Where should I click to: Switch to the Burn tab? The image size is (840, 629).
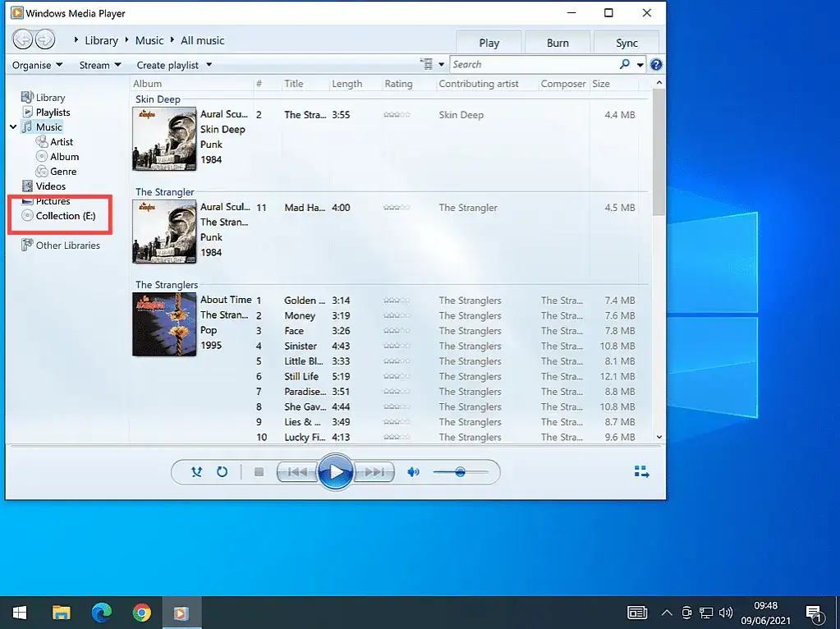click(x=558, y=43)
